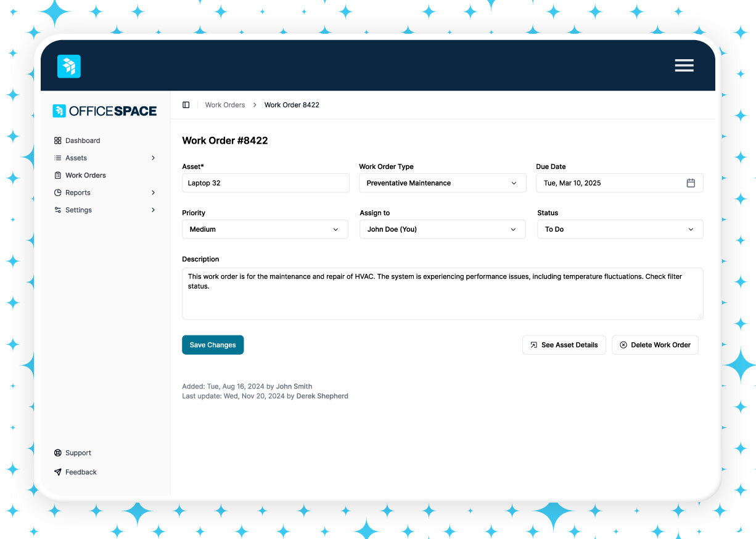Expand the Assets submenu chevron
756x539 pixels.
pyautogui.click(x=153, y=158)
